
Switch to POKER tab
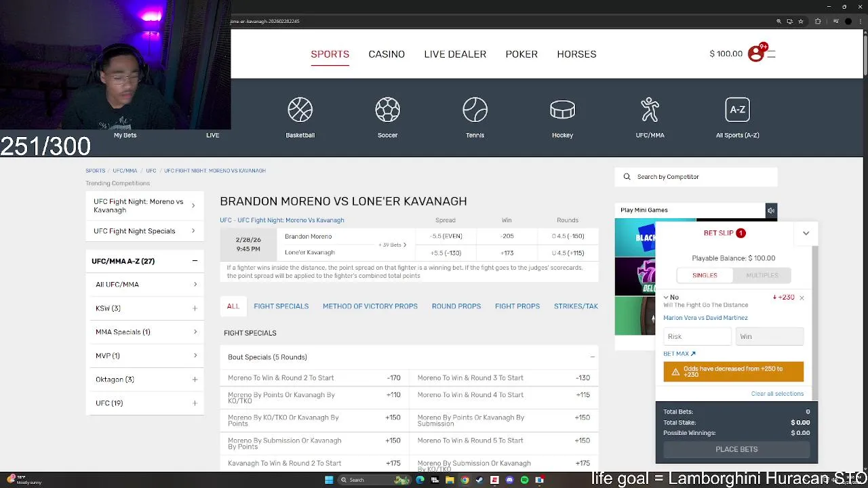(x=521, y=54)
